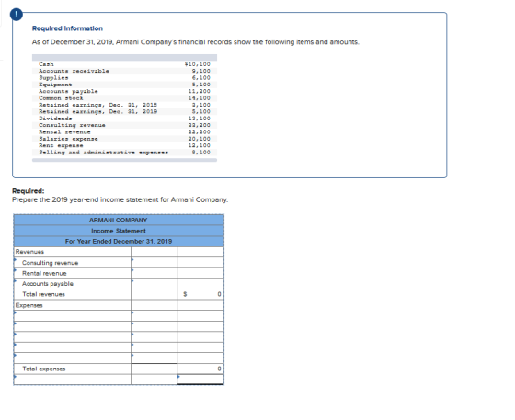Select the Rent expense data row
Viewport: 515px width, 420px height.
[x=124, y=145]
